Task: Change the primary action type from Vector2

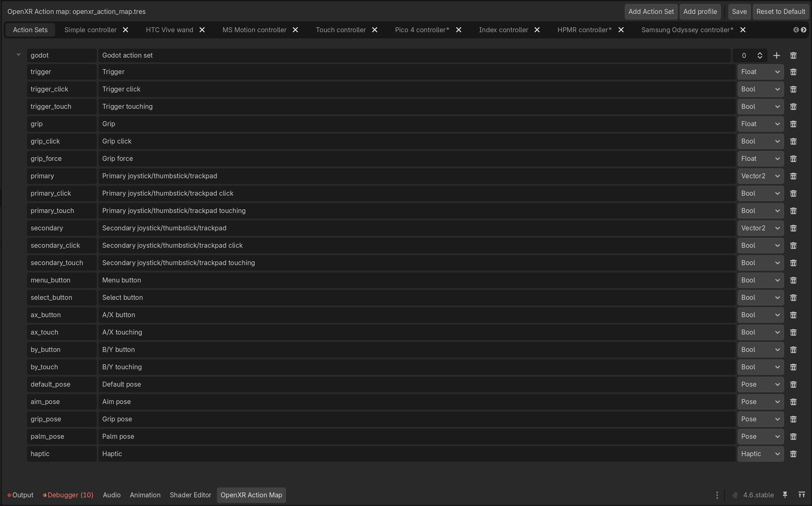Action: (760, 176)
